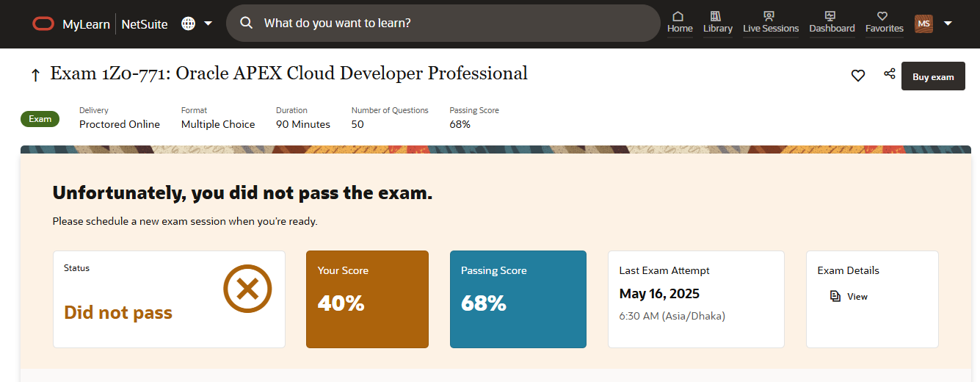Click the Oracle logo icon
980x382 pixels.
tap(43, 24)
